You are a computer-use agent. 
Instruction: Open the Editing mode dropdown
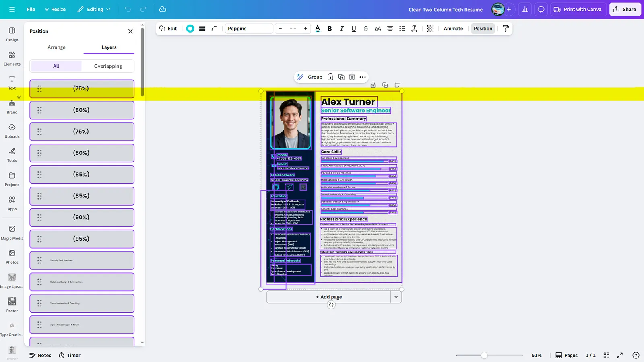click(94, 9)
